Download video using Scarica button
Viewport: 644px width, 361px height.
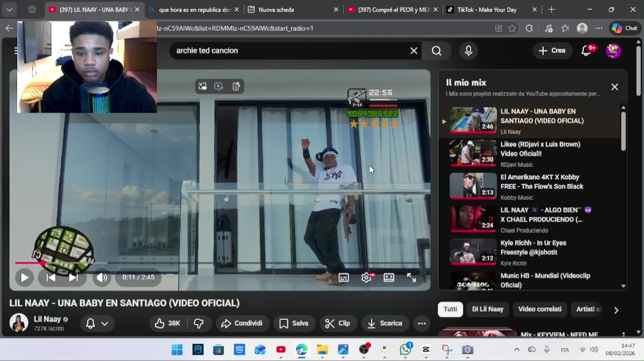click(x=385, y=323)
